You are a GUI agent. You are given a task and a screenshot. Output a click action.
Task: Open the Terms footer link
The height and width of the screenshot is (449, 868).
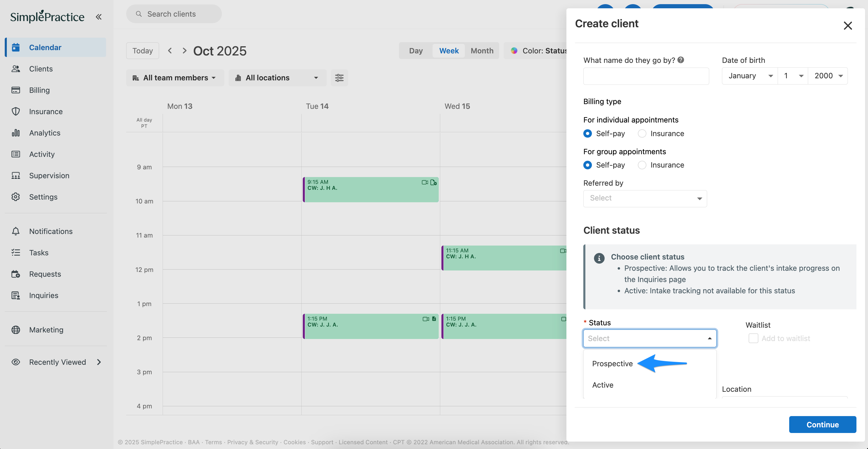point(213,442)
